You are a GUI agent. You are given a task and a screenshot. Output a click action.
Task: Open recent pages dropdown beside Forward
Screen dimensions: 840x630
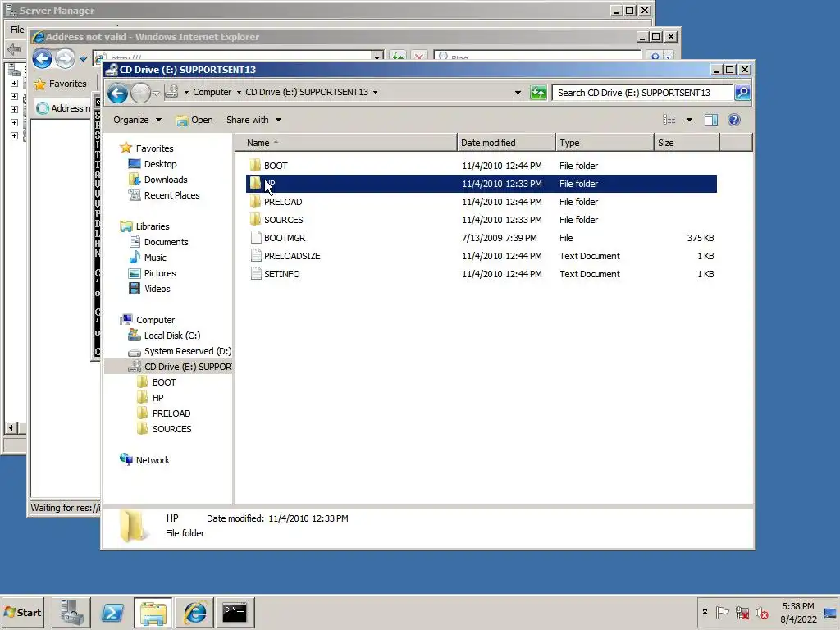pyautogui.click(x=156, y=93)
